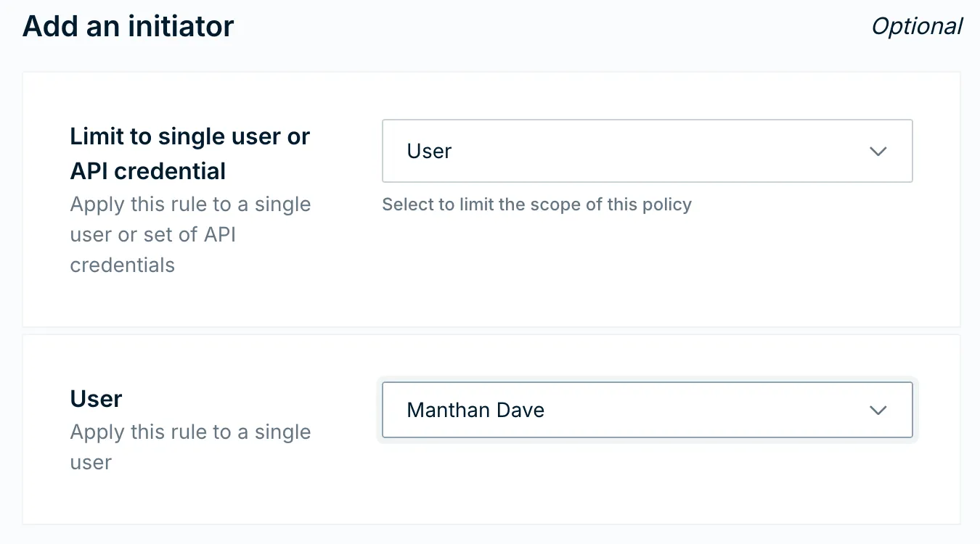The image size is (980, 544).
Task: Click empty space inside the scope dropdown field
Action: coord(653,151)
